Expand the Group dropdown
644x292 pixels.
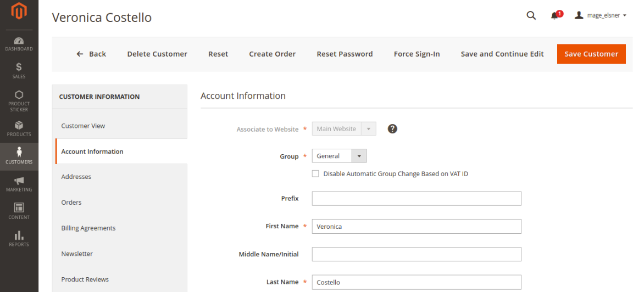pyautogui.click(x=339, y=156)
